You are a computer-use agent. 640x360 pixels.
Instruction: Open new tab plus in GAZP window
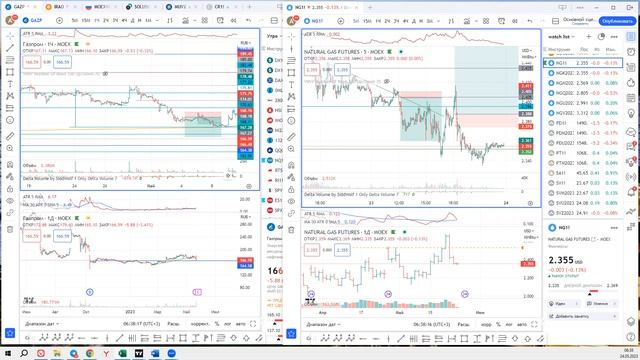point(249,7)
